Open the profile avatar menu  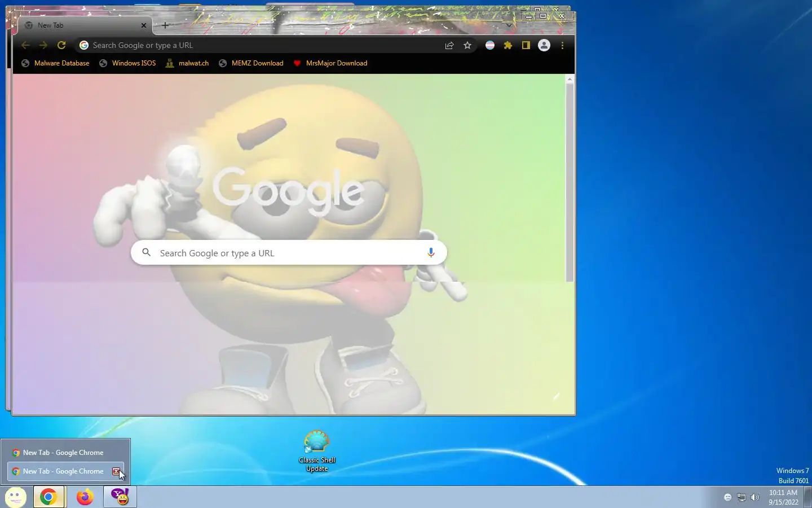(x=544, y=46)
